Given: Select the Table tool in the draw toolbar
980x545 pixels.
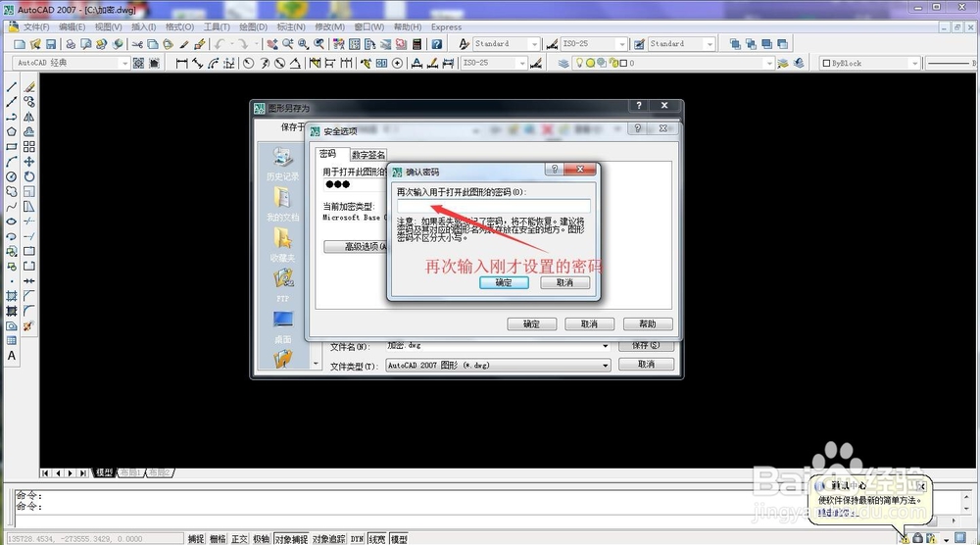Looking at the screenshot, I should (x=11, y=341).
